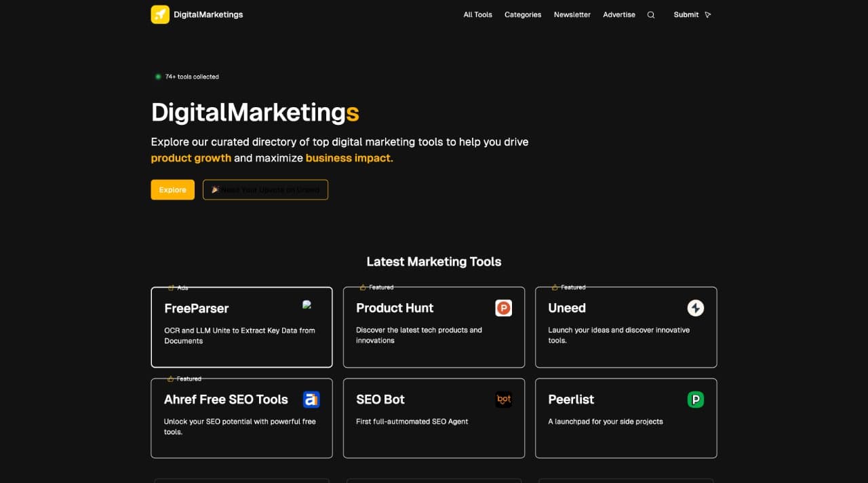Image resolution: width=868 pixels, height=483 pixels.
Task: Open the FreeParser card title
Action: pos(197,308)
